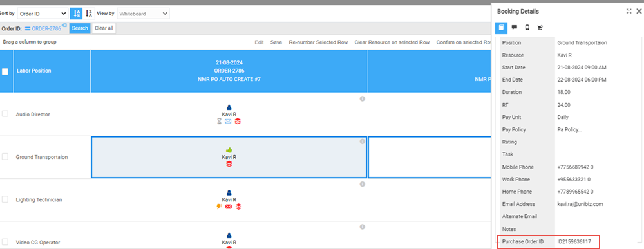Click Re-number Selected Row
The height and width of the screenshot is (249, 644).
click(x=318, y=42)
